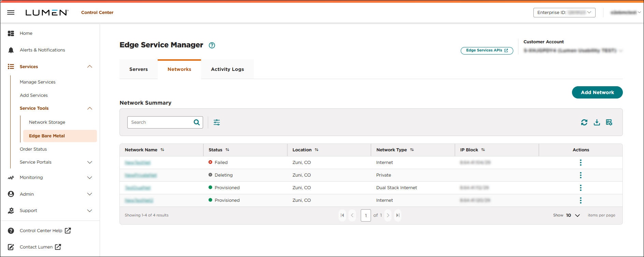Click the Support sidebar icon
This screenshot has height=257, width=644.
pos(11,211)
